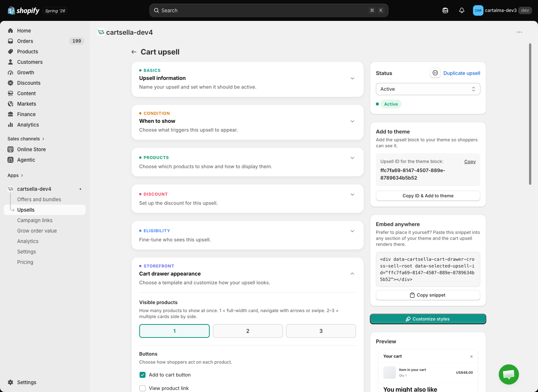Image resolution: width=538 pixels, height=392 pixels.
Task: Click the cartsella-dev4 app icon in sidebar
Action: pos(10,189)
